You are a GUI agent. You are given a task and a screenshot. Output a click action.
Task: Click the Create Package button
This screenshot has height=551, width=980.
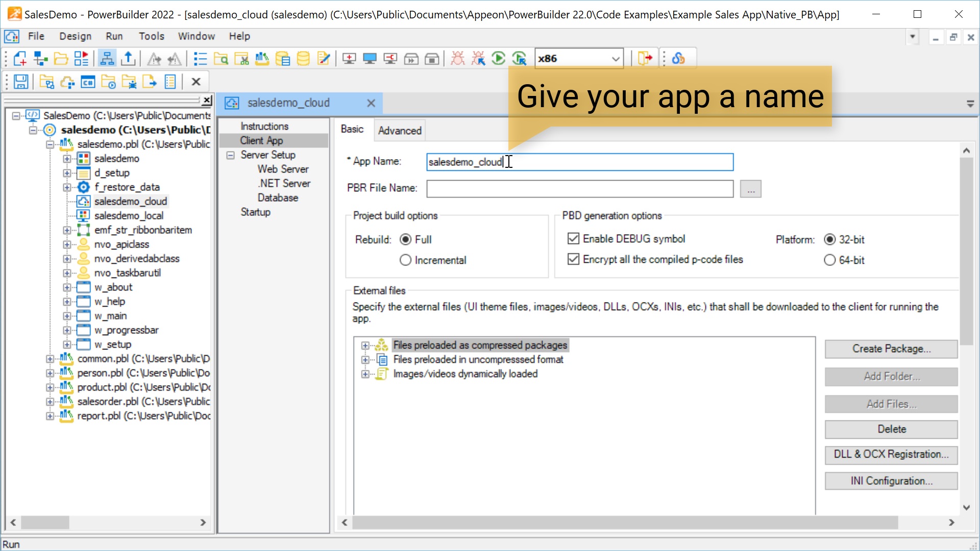click(x=891, y=349)
